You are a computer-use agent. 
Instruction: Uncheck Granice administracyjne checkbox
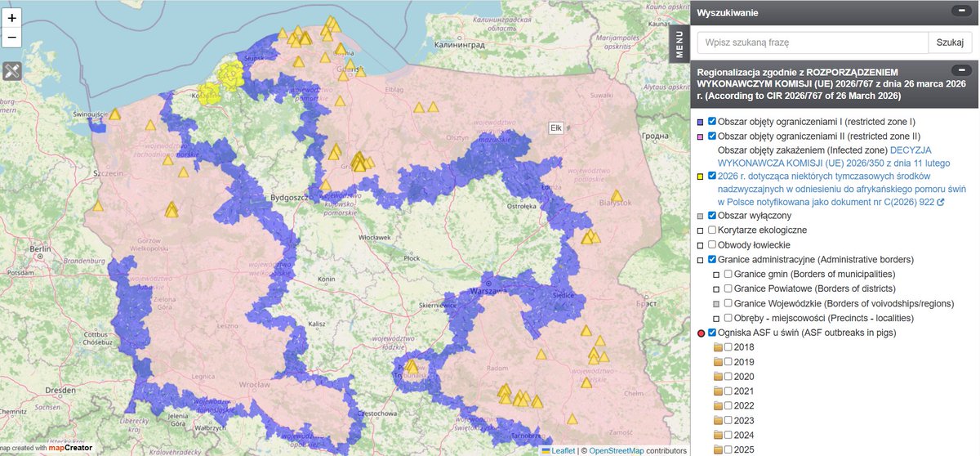pos(712,259)
